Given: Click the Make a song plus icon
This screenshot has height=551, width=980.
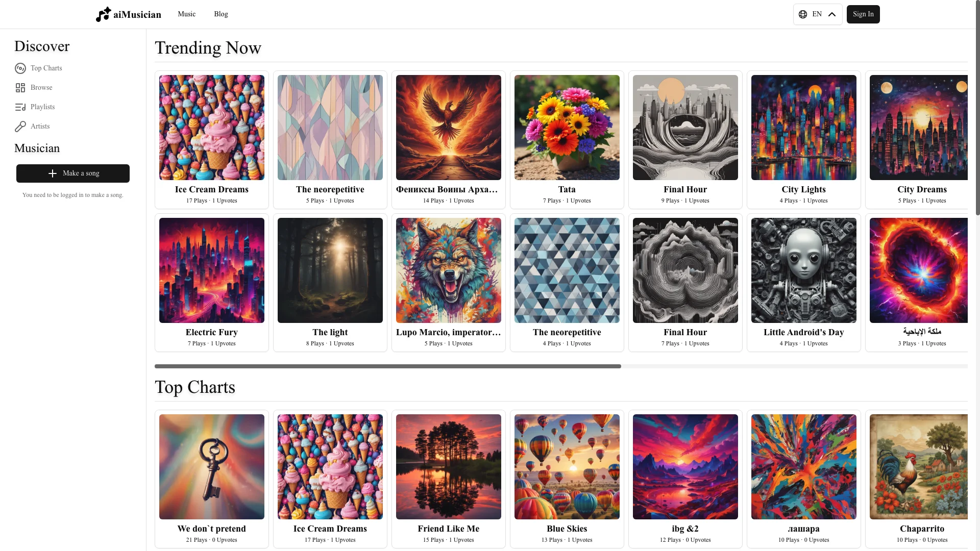Looking at the screenshot, I should coord(53,173).
